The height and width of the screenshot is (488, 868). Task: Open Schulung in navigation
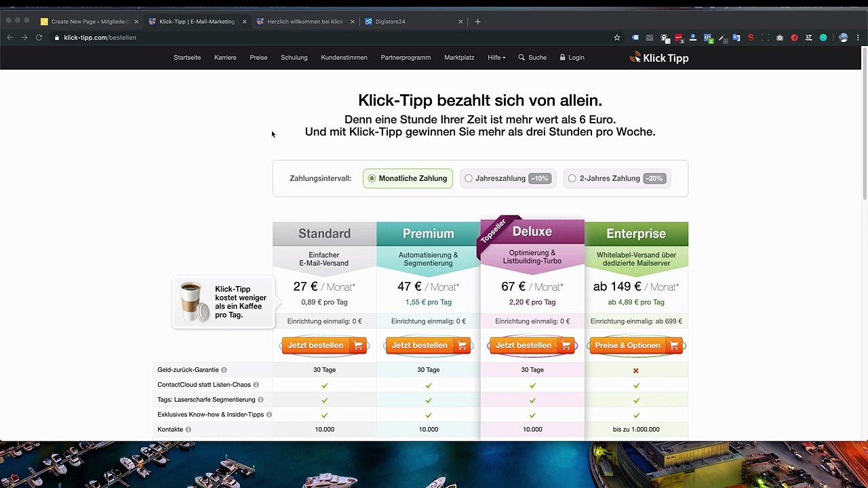(294, 58)
